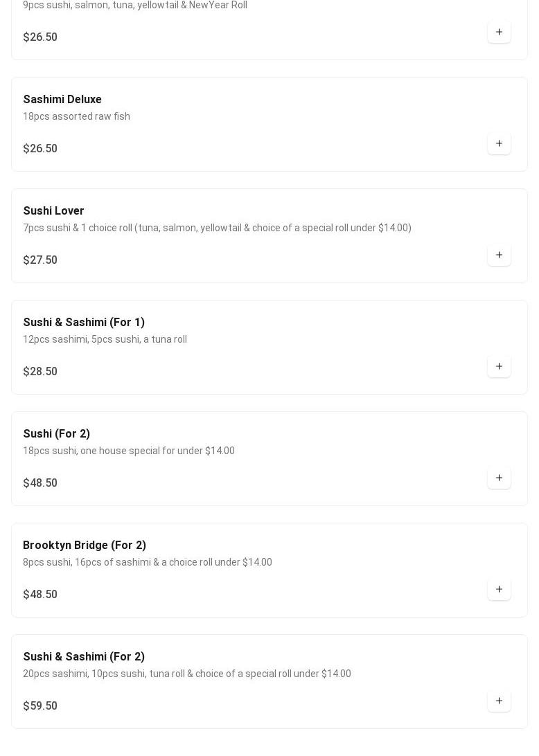Click the 7pcs sushi & 1 choice roll description

pyautogui.click(x=217, y=228)
